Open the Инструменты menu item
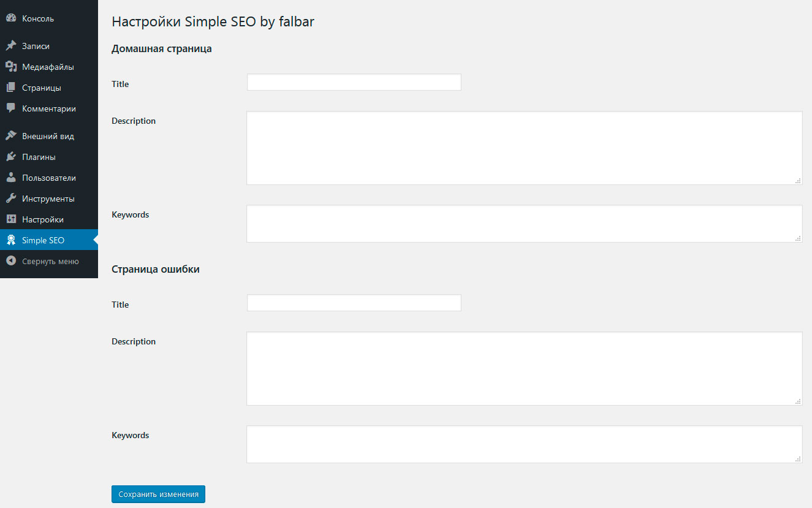The width and height of the screenshot is (812, 508). pyautogui.click(x=49, y=199)
